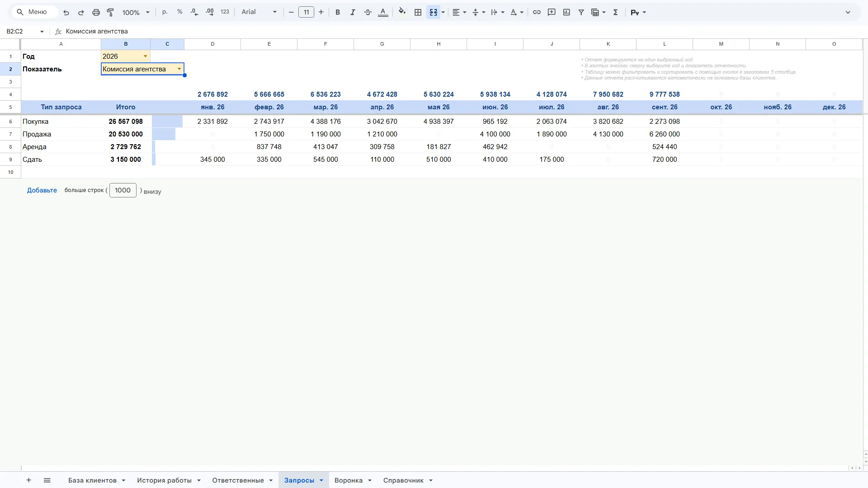Click the rows count input field 1000

(x=123, y=190)
